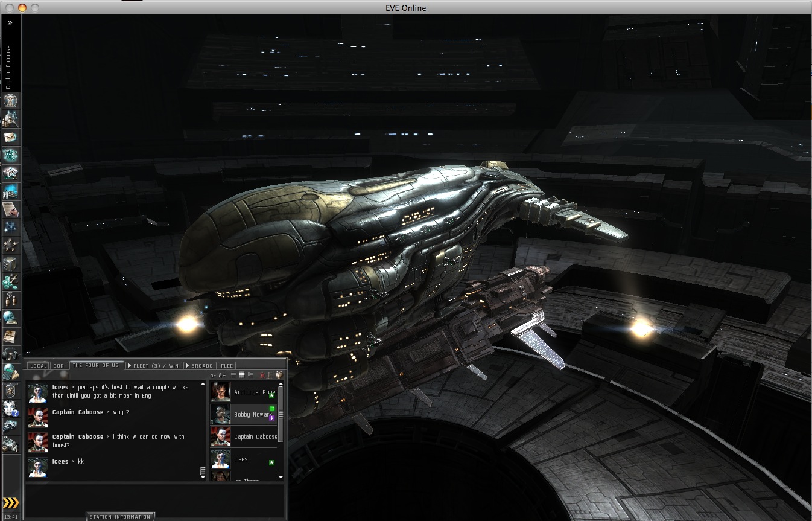The image size is (812, 521).
Task: Select text-only chat display mode
Action: pos(233,375)
